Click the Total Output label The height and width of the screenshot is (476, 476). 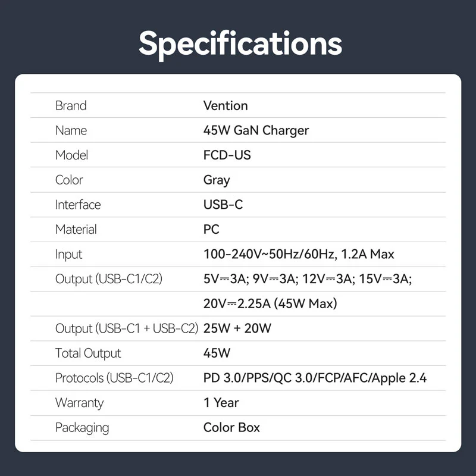[88, 353]
